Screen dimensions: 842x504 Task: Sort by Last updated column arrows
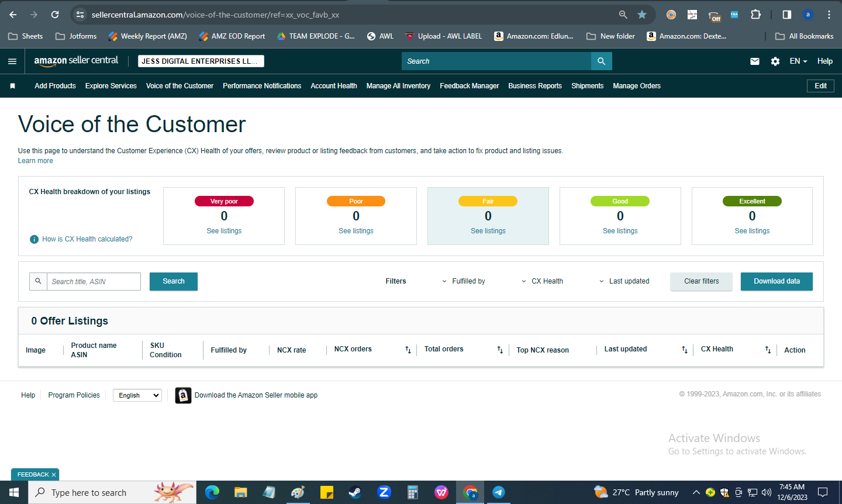(685, 350)
